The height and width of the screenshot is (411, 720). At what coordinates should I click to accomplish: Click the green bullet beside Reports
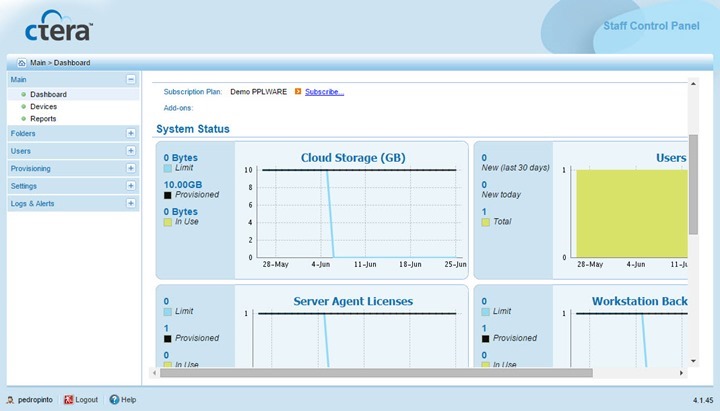tap(24, 118)
